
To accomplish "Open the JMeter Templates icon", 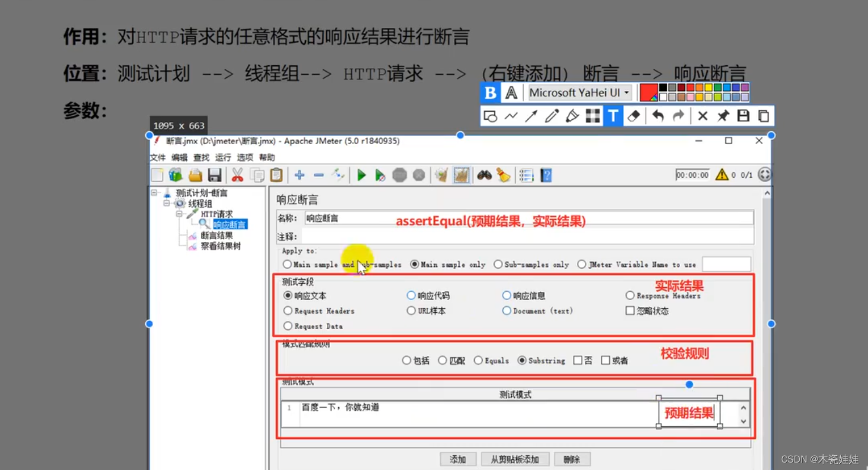I will pyautogui.click(x=176, y=175).
